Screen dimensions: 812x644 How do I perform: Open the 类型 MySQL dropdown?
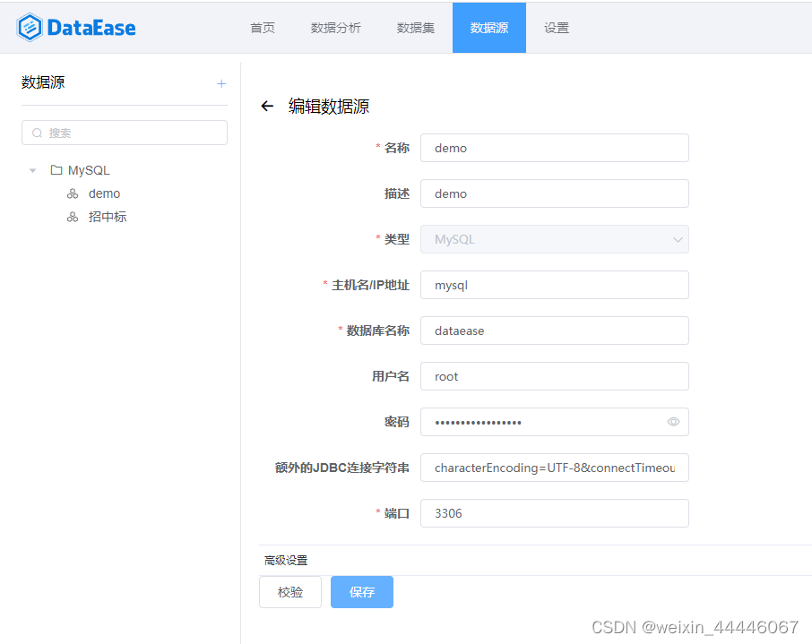[555, 239]
